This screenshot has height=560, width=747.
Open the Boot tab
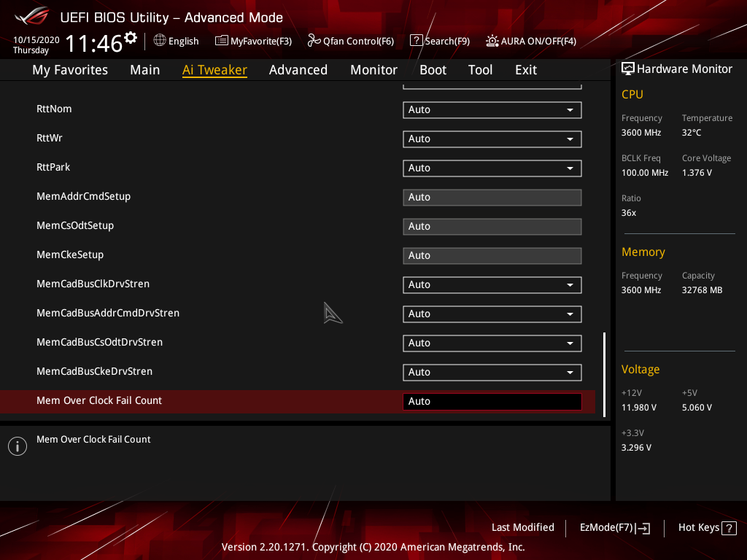click(x=433, y=69)
